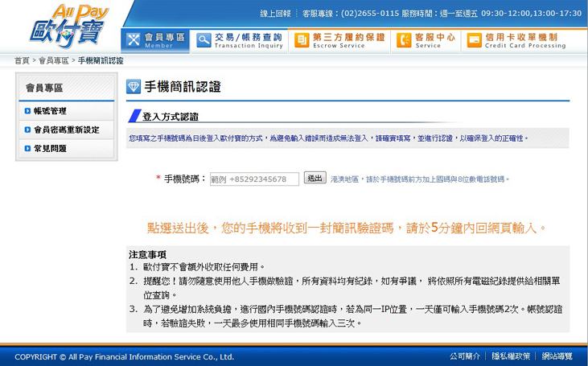This screenshot has width=588, height=366.
Task: Click the Escrow Service orange icon
Action: click(301, 40)
